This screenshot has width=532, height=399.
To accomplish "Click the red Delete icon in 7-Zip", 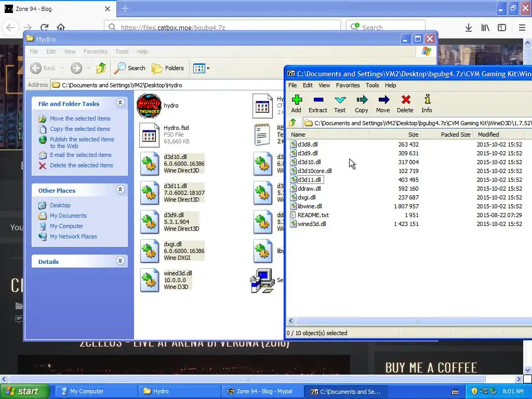I will 405,104.
